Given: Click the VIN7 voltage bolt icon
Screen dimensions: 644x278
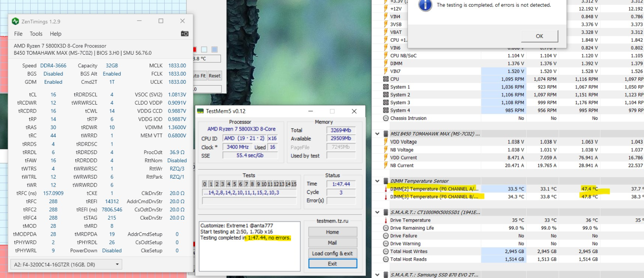Looking at the screenshot, I should coord(386,71).
